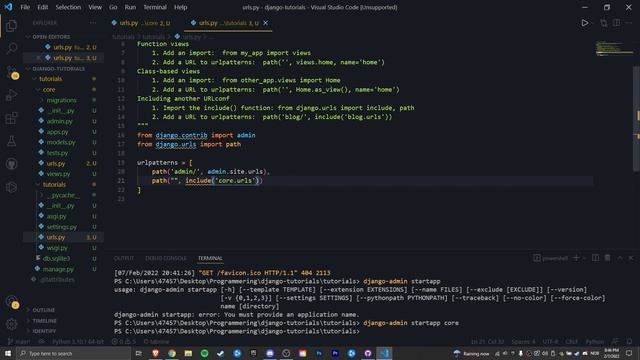Switch to the Output panel tab
Viewport: 640px width, 360px height.
tap(124, 258)
